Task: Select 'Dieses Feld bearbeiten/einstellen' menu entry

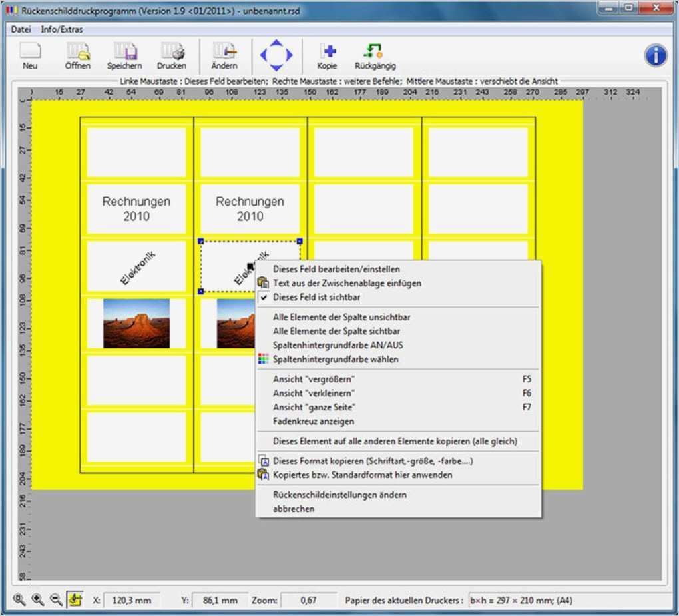Action: coord(336,269)
